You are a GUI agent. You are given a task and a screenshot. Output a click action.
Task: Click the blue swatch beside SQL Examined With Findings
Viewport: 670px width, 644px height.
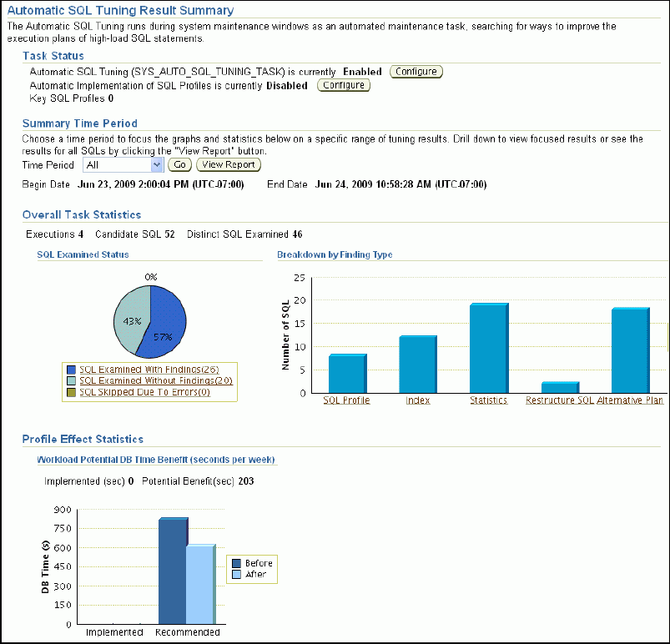pyautogui.click(x=72, y=369)
